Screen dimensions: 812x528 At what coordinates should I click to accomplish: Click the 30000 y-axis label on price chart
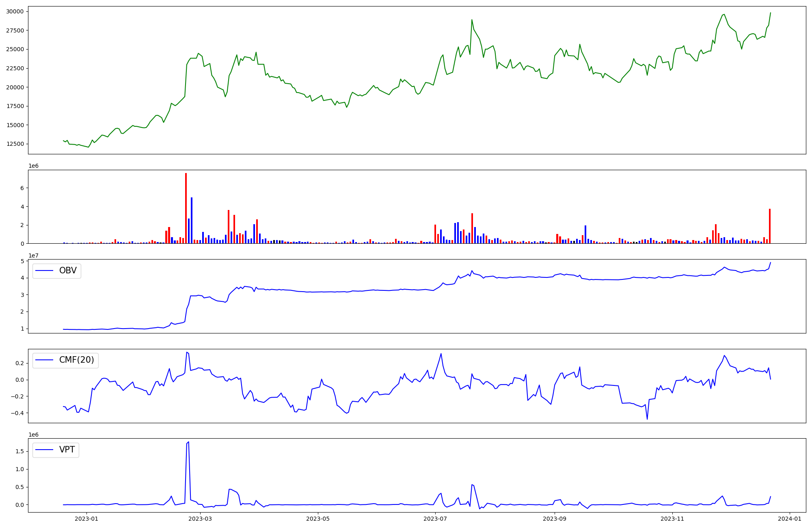coord(15,11)
